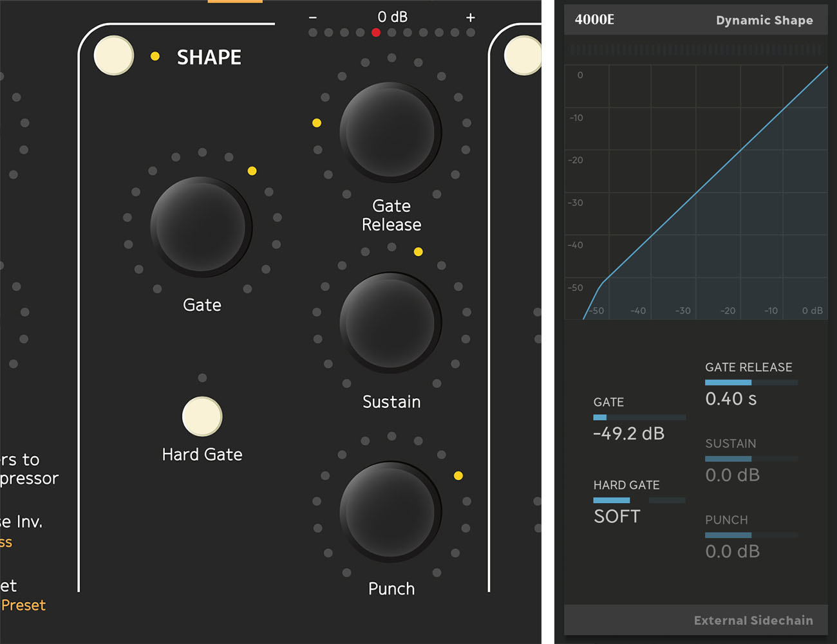This screenshot has width=837, height=644.
Task: Select the Dynamic Shape header tab
Action: pyautogui.click(x=764, y=20)
